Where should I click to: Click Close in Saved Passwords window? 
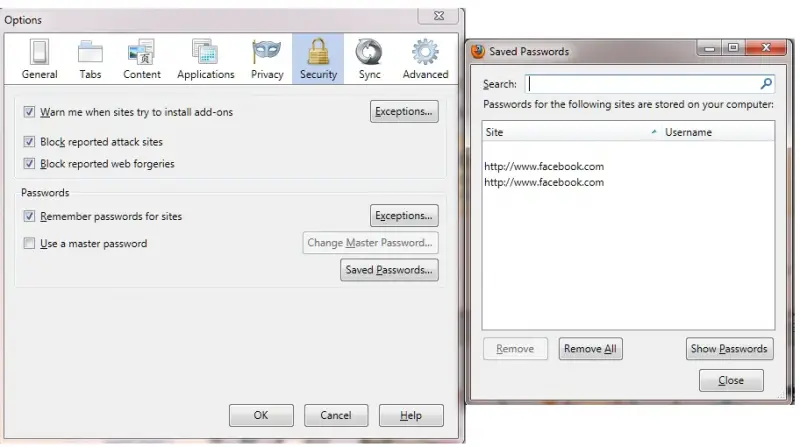pyautogui.click(x=731, y=381)
